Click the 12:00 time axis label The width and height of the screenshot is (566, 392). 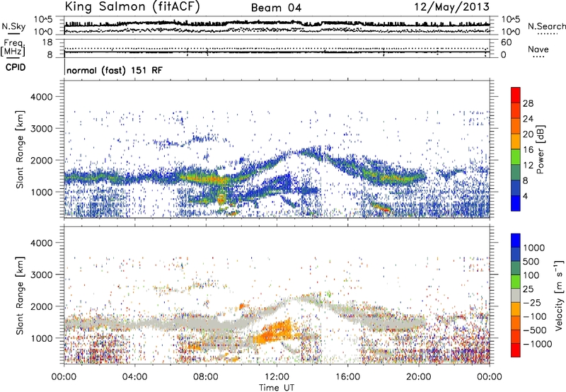[277, 377]
